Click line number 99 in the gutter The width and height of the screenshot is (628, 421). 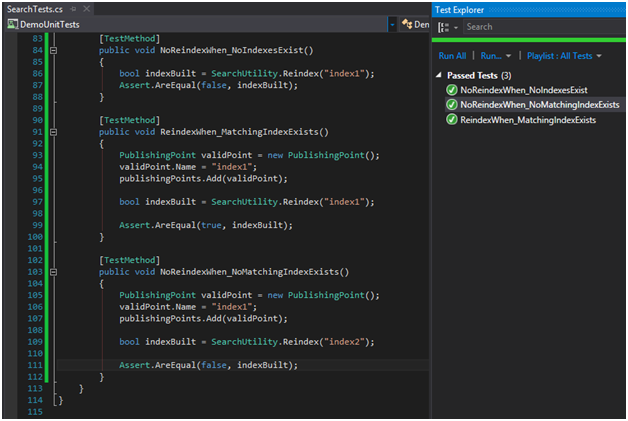pos(37,225)
